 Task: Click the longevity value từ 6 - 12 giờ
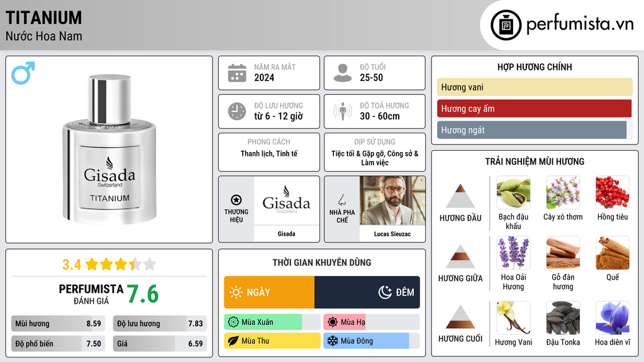(x=279, y=116)
